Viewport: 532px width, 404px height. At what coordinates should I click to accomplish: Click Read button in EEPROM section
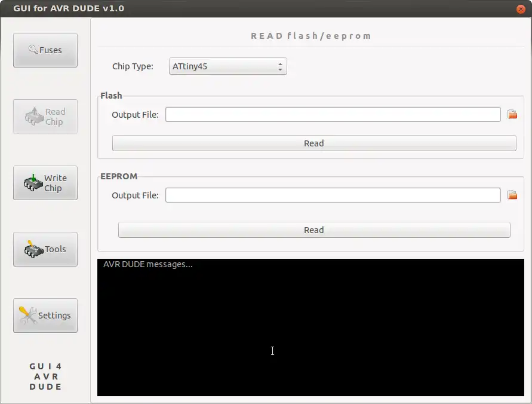pos(314,230)
